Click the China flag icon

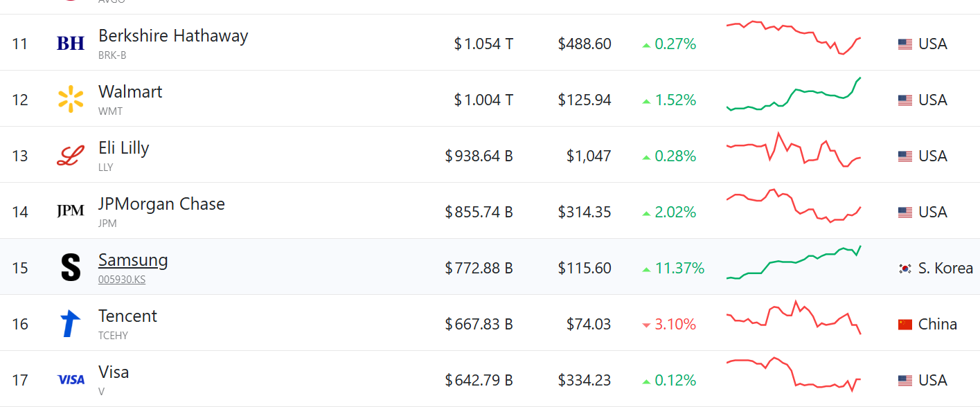pos(905,324)
